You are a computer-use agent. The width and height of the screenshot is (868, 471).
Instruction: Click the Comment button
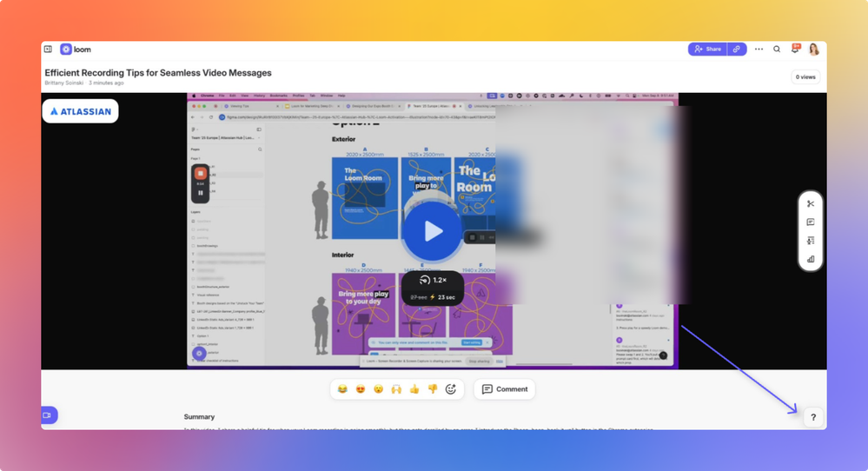504,389
